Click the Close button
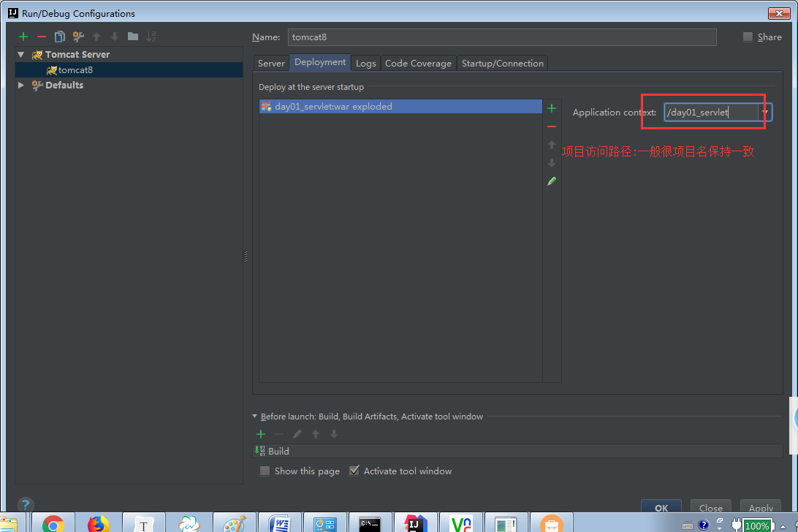The height and width of the screenshot is (532, 798). click(x=710, y=508)
